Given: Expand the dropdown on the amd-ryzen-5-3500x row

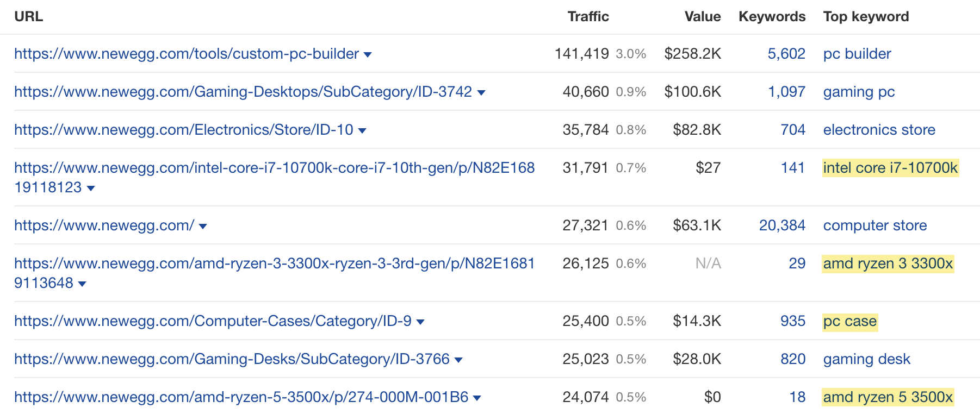Looking at the screenshot, I should click(x=478, y=397).
